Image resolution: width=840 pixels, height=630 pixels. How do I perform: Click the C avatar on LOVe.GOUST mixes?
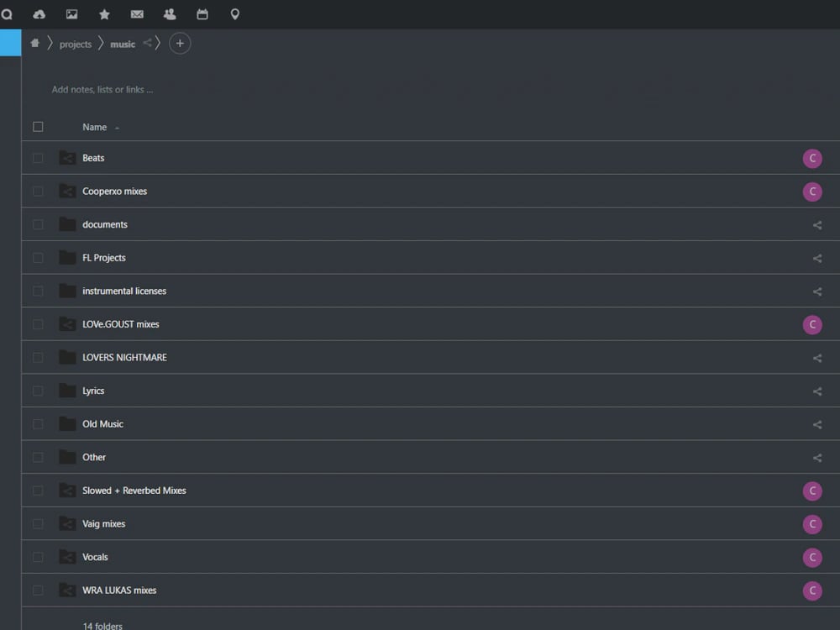(812, 324)
